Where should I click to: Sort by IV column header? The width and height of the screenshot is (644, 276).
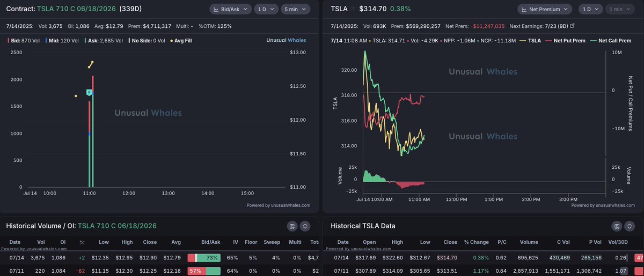(235, 242)
